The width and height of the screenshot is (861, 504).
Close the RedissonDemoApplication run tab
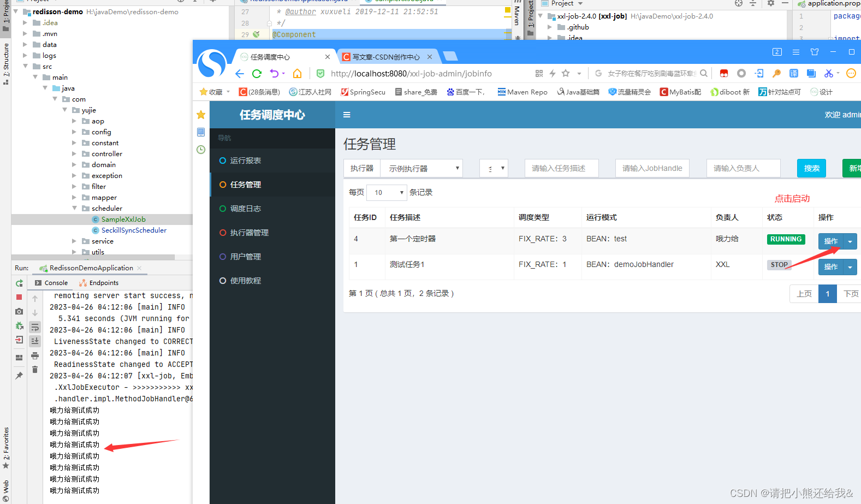click(x=140, y=268)
